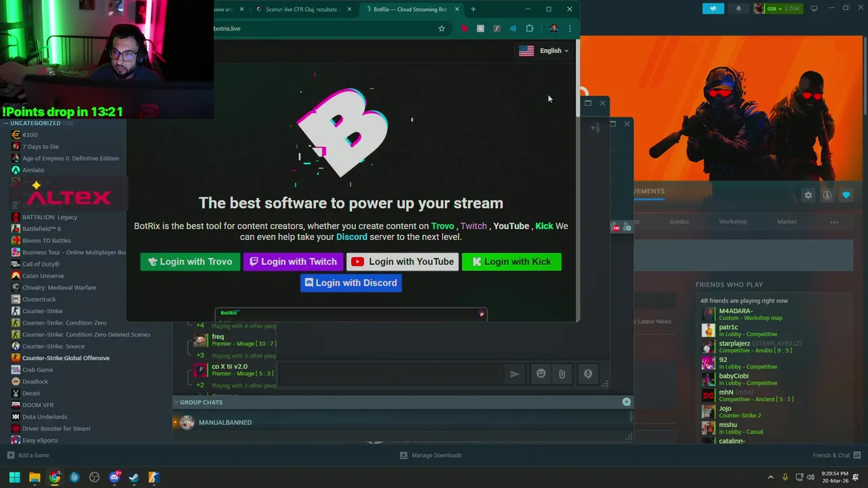
Task: Open Workshop tab in Steam game page
Action: (732, 222)
